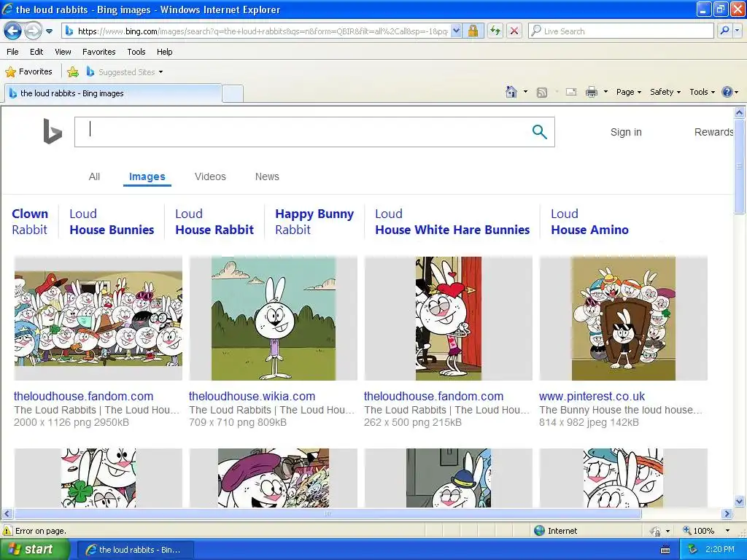
Task: Open the File menu
Action: 13,52
